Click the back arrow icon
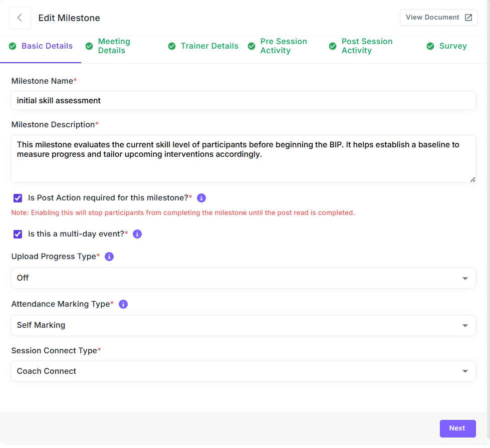 [20, 18]
